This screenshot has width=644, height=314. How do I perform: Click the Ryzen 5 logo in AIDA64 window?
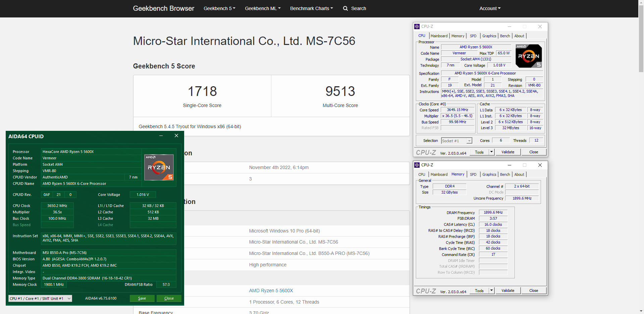click(159, 167)
